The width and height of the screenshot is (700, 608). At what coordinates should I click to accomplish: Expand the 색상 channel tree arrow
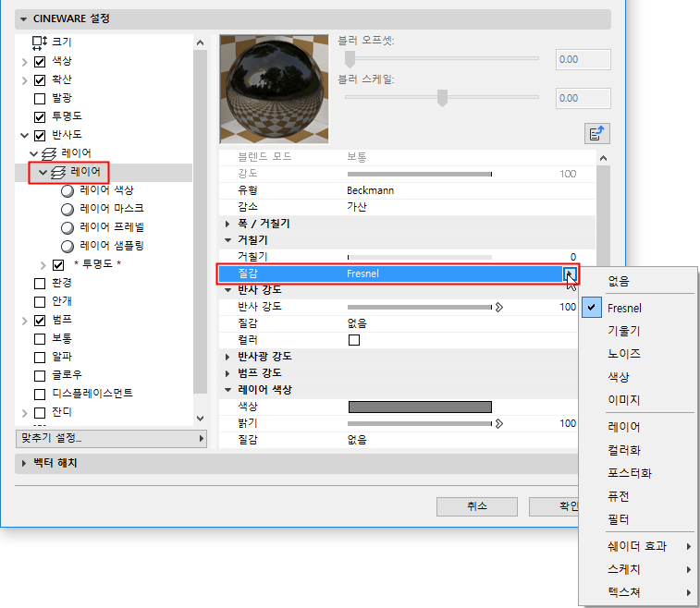coord(25,62)
